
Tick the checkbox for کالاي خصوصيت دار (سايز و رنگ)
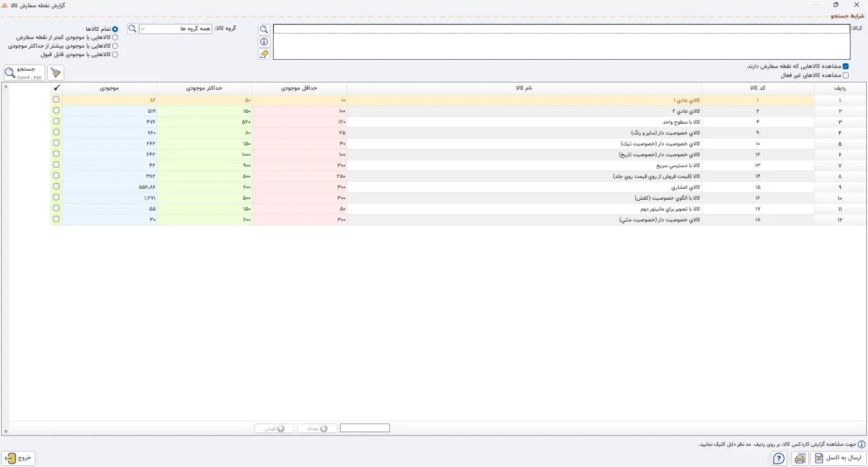(x=57, y=132)
